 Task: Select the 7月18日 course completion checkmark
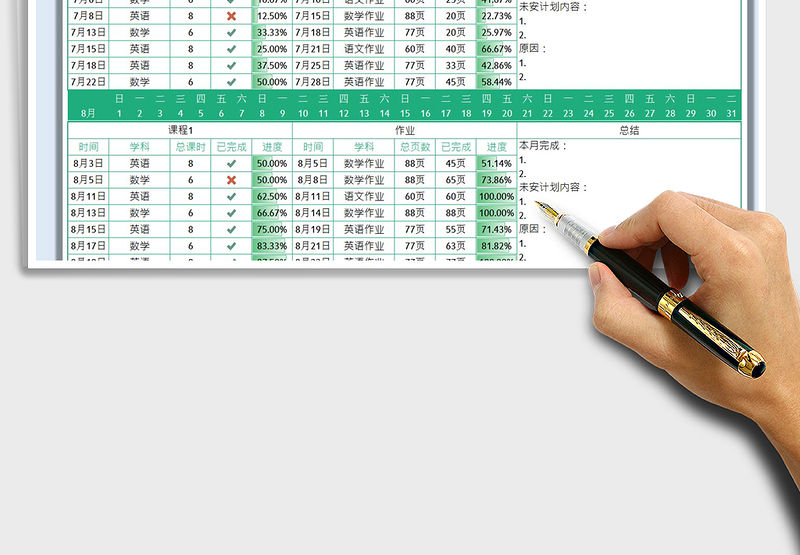[231, 65]
